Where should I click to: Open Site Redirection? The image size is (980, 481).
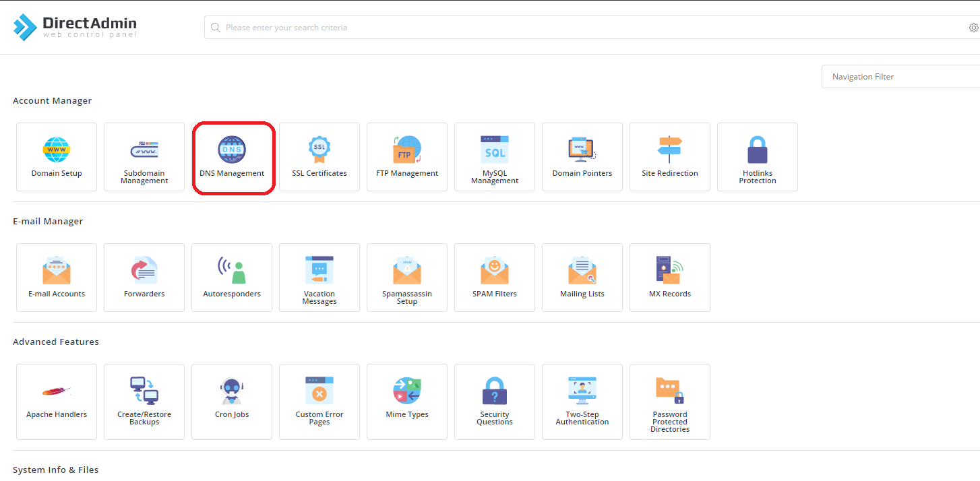[x=670, y=157]
